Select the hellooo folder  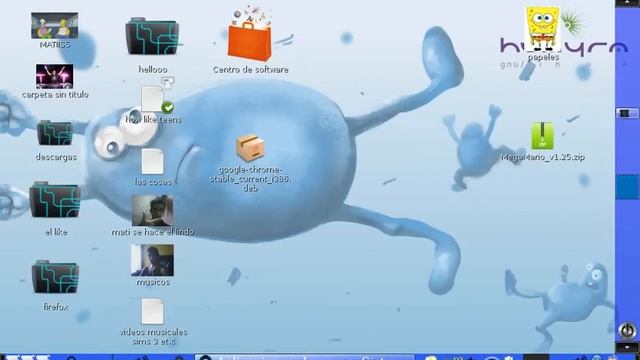click(152, 37)
